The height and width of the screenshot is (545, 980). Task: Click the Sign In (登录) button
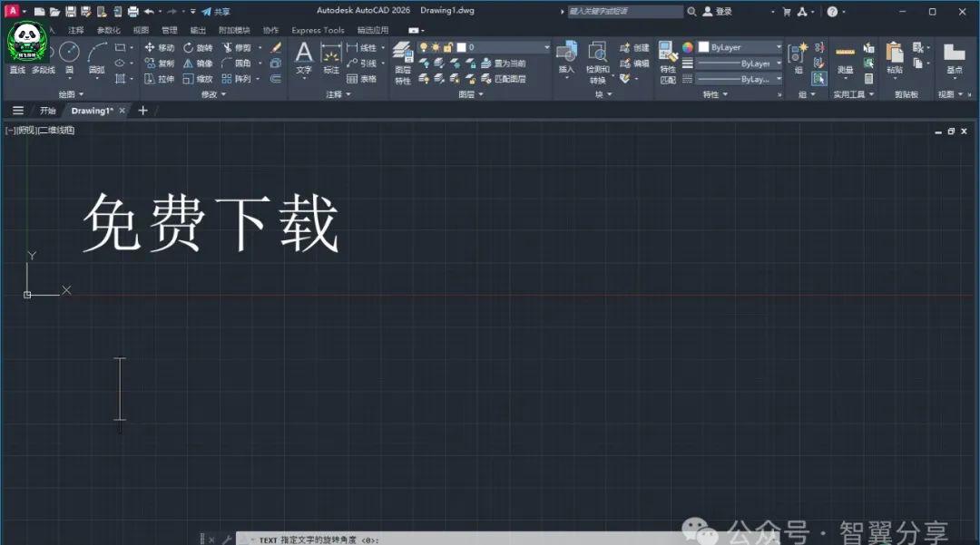pyautogui.click(x=717, y=12)
